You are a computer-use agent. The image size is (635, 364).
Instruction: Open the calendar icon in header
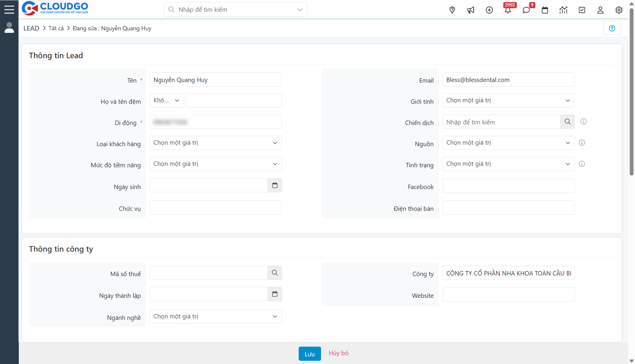tap(545, 10)
